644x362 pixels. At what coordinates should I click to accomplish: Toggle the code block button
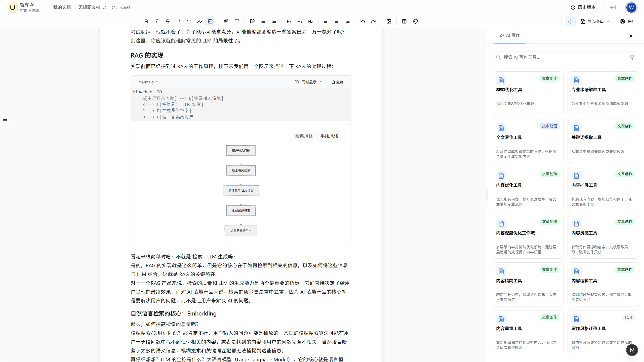(210, 21)
